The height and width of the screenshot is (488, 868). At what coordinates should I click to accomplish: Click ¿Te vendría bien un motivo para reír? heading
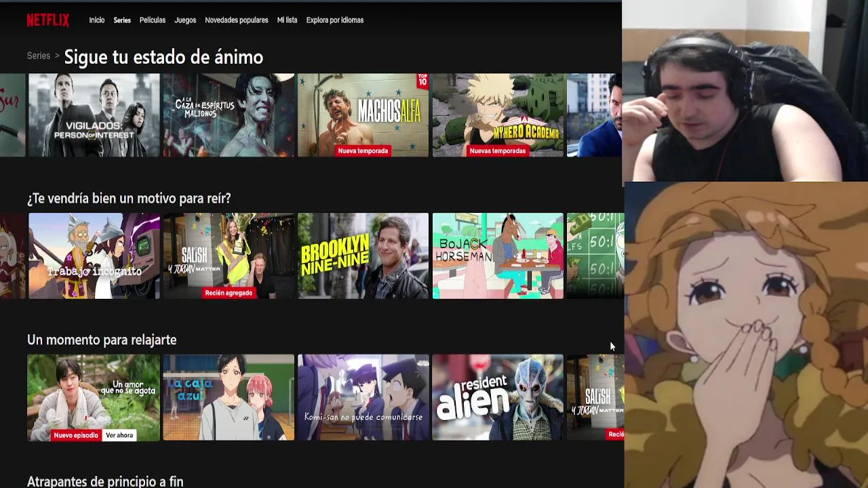[x=129, y=198]
